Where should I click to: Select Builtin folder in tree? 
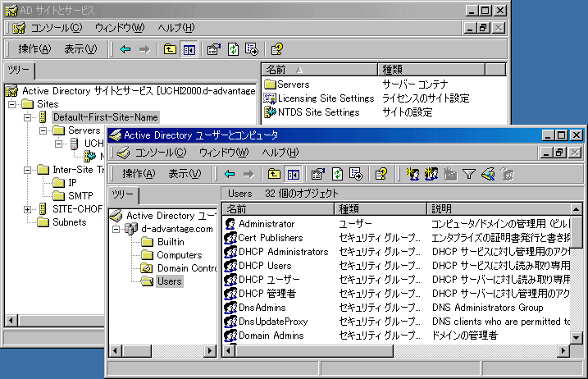[163, 242]
